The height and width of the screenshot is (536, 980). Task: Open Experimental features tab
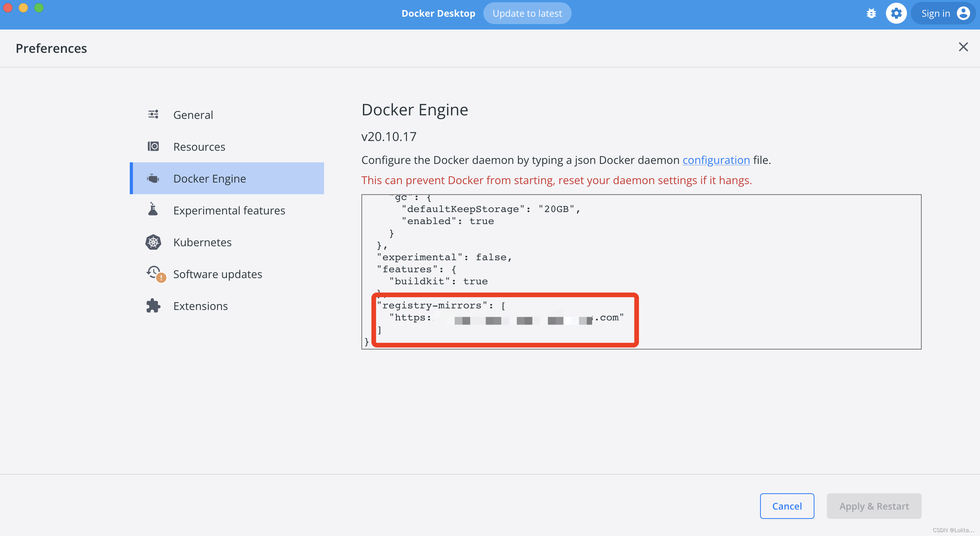pos(227,211)
